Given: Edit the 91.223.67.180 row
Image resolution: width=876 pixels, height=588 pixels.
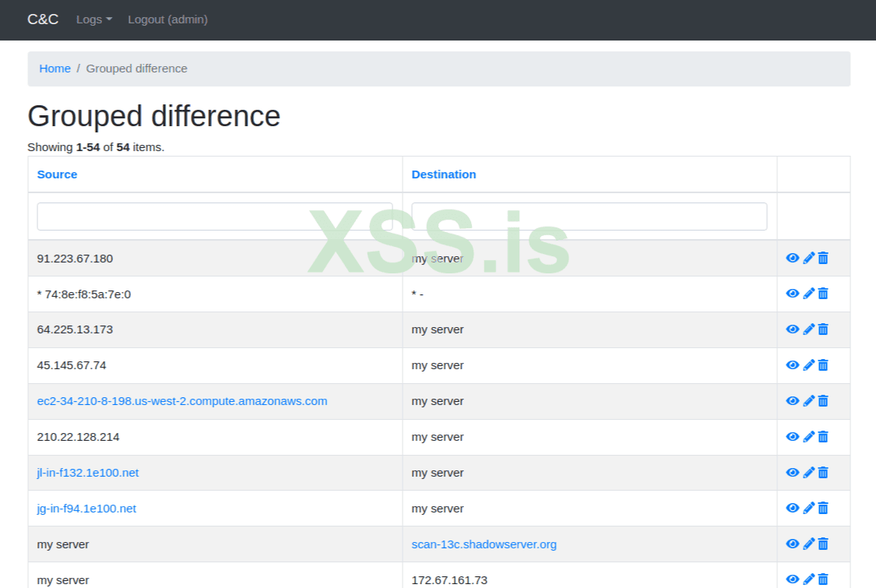Looking at the screenshot, I should point(808,258).
